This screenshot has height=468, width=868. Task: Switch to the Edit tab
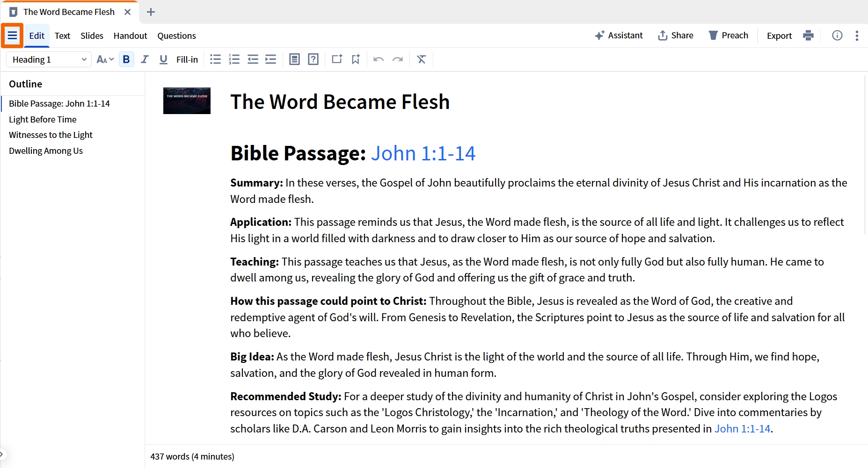(37, 36)
